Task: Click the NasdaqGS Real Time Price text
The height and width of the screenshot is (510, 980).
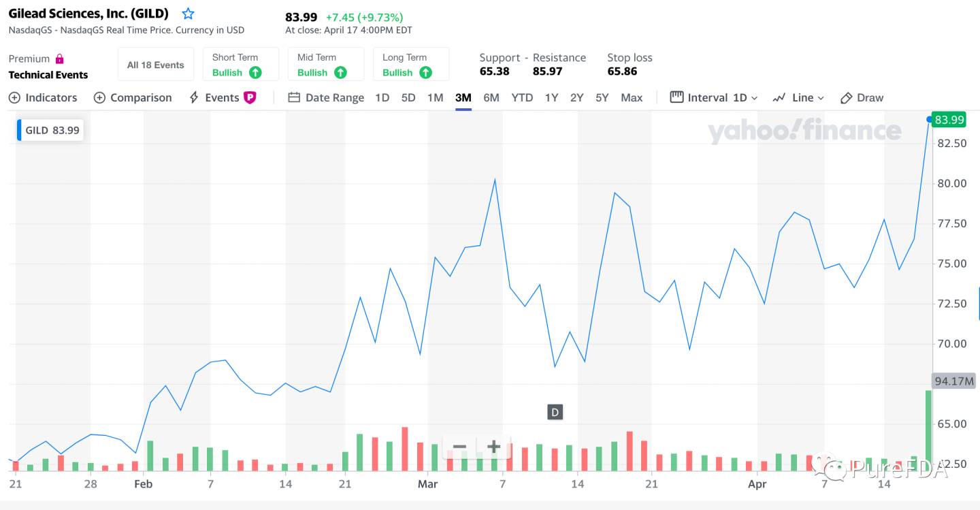Action: [127, 30]
